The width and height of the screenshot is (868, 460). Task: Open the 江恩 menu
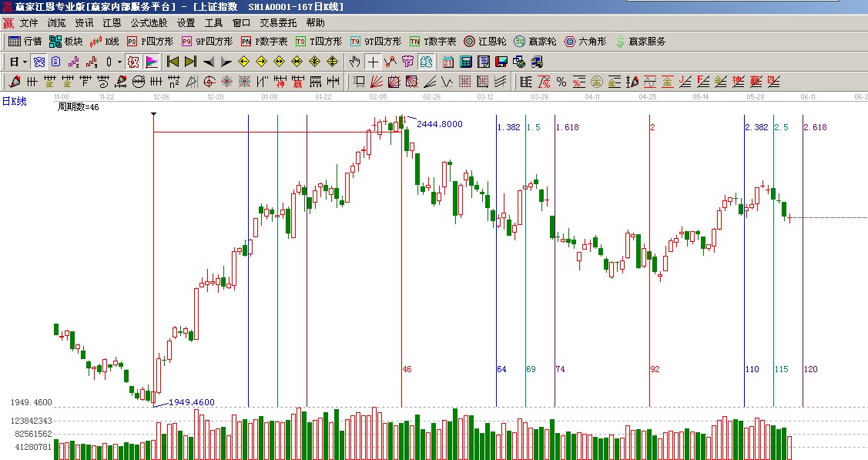point(112,23)
